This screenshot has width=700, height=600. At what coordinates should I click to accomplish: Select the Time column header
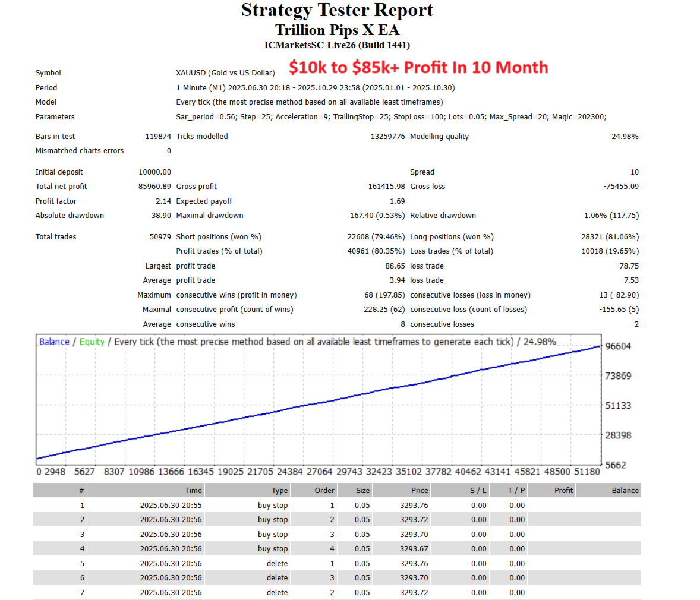pyautogui.click(x=193, y=490)
